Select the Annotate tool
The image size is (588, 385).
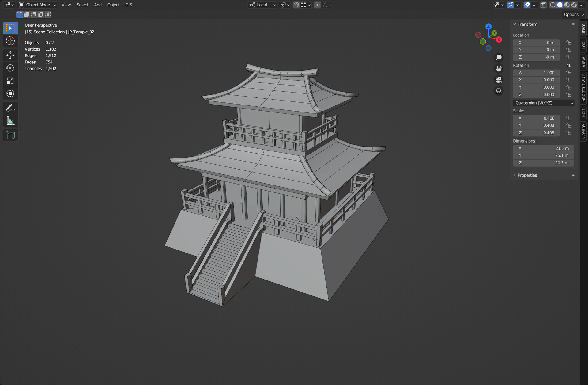coord(10,108)
